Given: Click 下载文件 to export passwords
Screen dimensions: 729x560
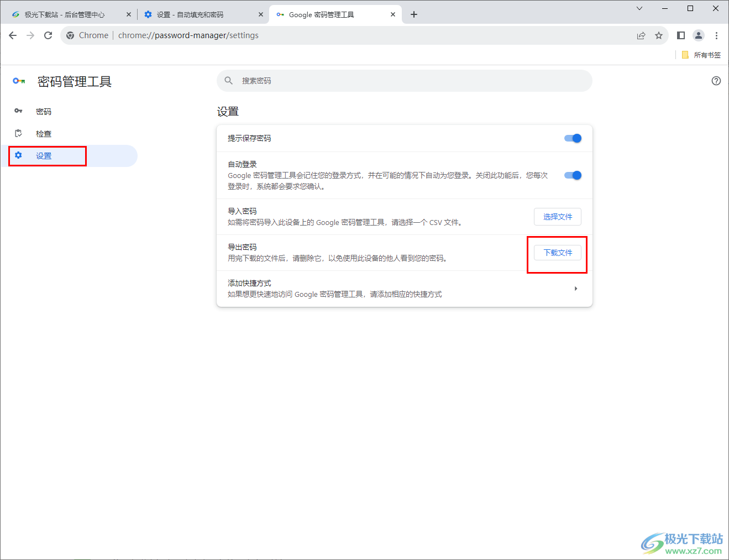Looking at the screenshot, I should 558,253.
